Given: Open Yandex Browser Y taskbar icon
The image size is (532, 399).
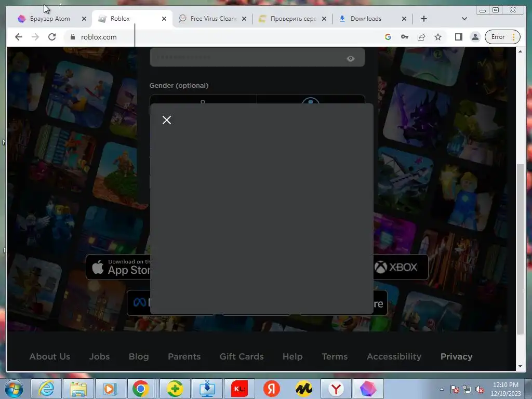Looking at the screenshot, I should (336, 389).
